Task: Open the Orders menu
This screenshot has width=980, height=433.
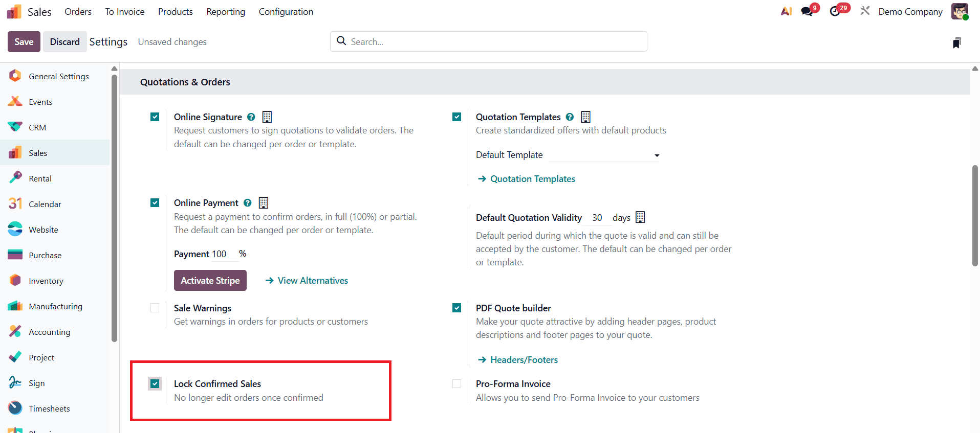Action: point(78,12)
